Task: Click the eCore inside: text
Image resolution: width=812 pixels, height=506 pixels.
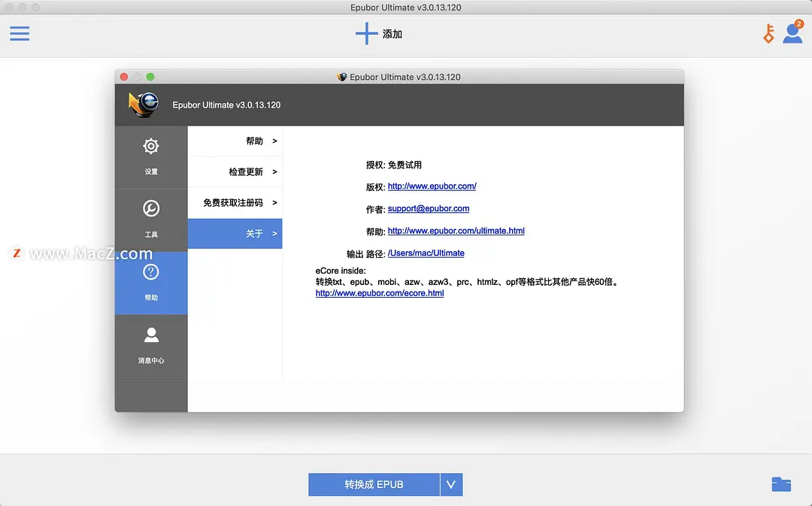Action: point(341,271)
